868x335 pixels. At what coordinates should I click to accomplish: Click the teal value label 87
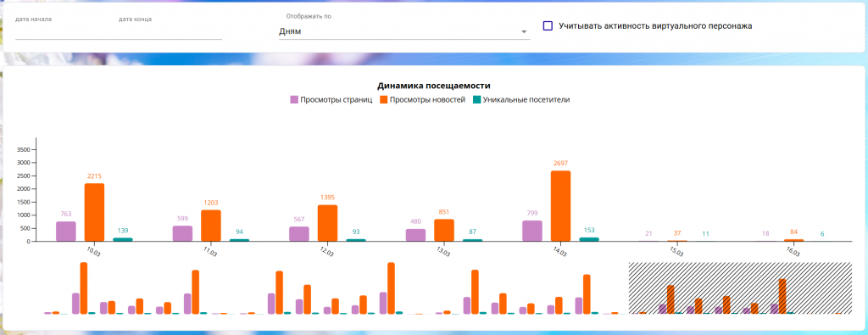click(473, 232)
